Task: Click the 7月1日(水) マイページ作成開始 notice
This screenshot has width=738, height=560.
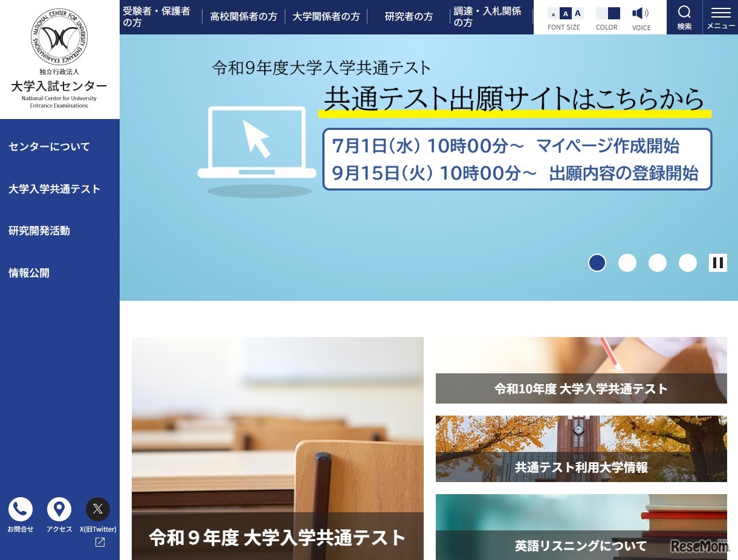Action: [x=505, y=146]
